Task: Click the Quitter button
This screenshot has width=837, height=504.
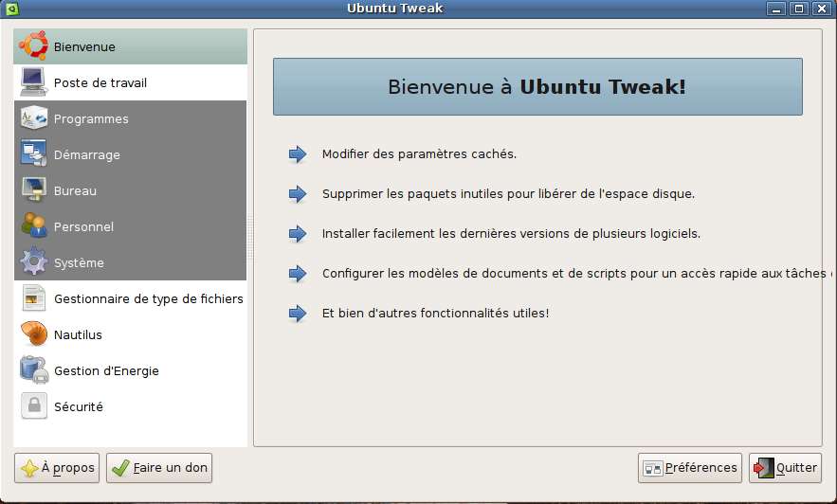Action: coord(785,468)
